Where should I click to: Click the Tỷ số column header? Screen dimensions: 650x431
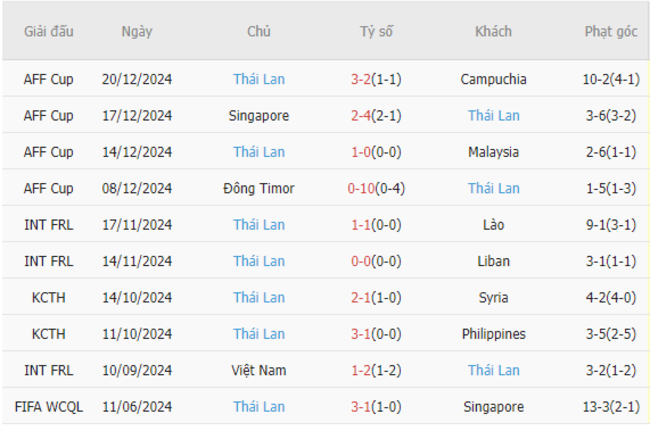pos(376,31)
